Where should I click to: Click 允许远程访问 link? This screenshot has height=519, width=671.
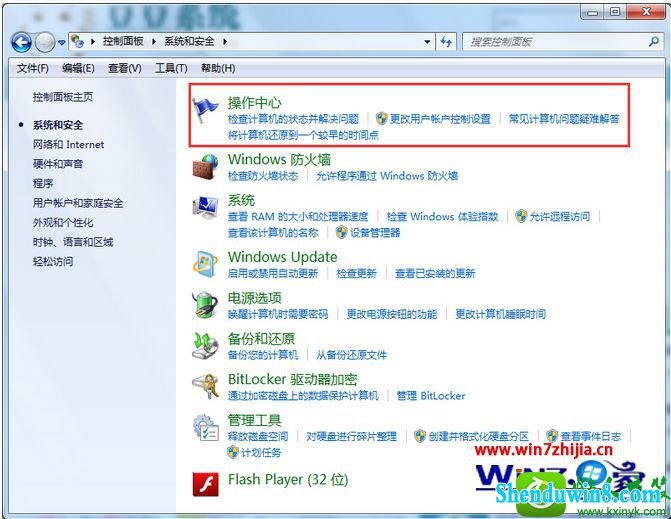coord(560,216)
